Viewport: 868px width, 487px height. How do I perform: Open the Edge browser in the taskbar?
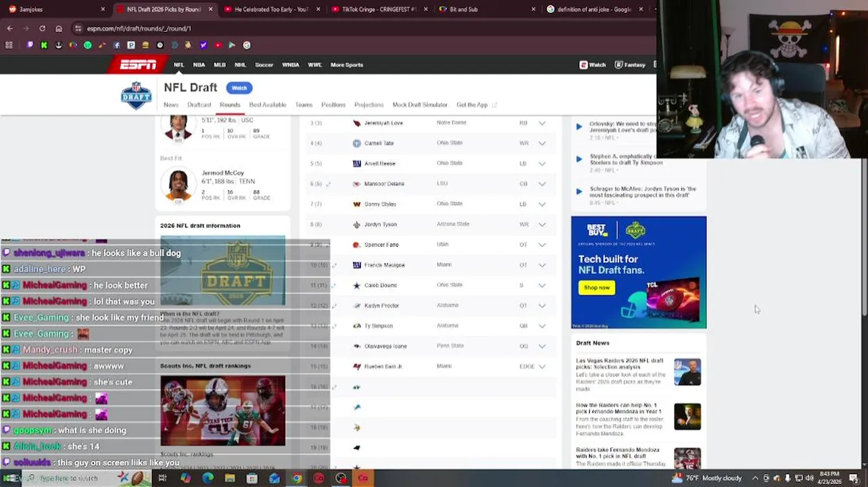(208, 478)
